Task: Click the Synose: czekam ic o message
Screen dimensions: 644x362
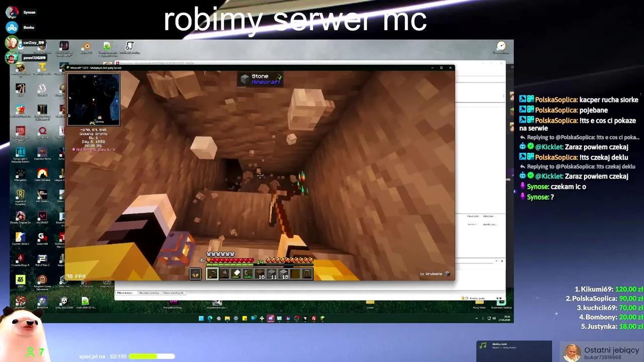Action: click(x=552, y=187)
